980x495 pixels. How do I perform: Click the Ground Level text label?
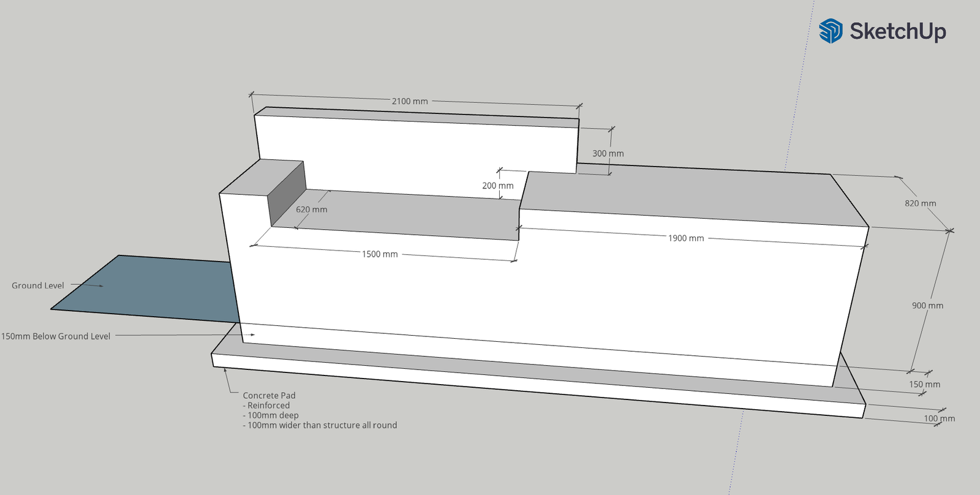point(37,285)
